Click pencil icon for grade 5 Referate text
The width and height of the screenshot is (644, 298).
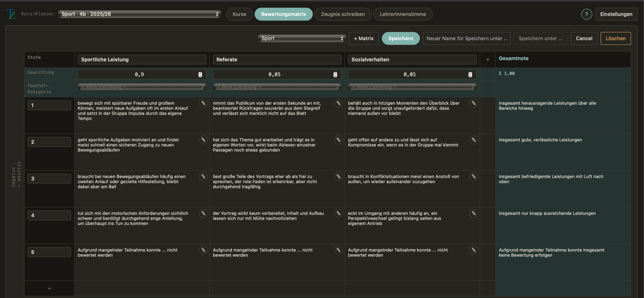pyautogui.click(x=339, y=250)
